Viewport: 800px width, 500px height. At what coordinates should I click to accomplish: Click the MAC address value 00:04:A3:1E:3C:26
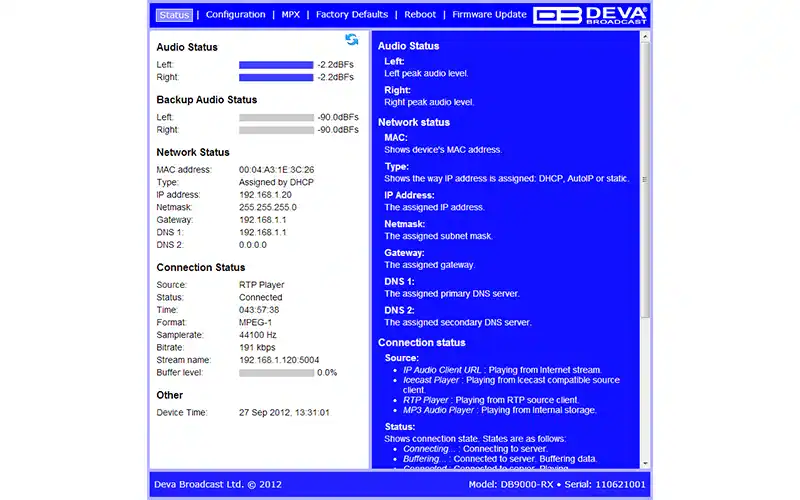(277, 170)
